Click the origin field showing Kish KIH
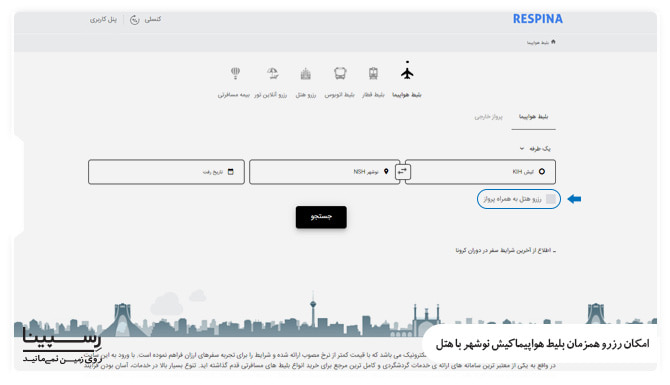Screen dimensions: 670x385 (x=480, y=172)
